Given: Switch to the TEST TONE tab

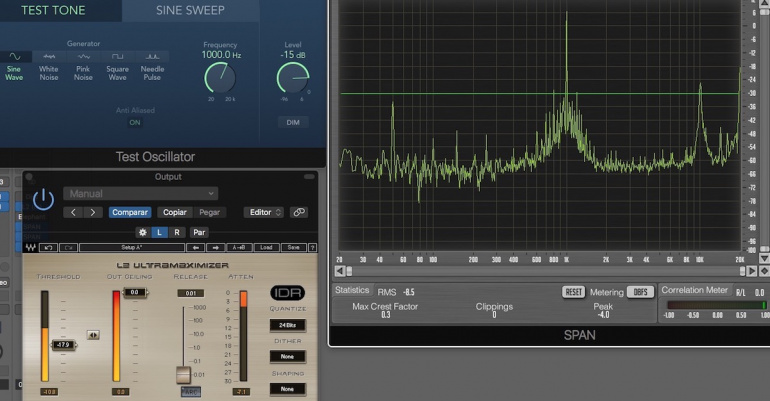Looking at the screenshot, I should (x=53, y=10).
